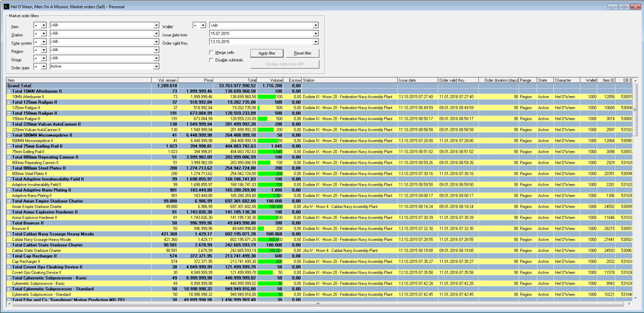Collapse Total Cybernetic Subprocessor - Standard group

coord(9,289)
